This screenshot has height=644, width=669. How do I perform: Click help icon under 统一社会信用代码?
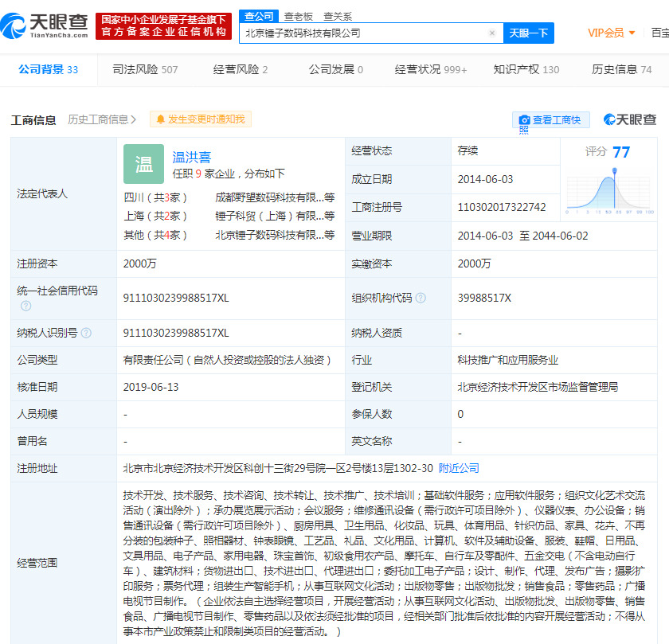tap(26, 306)
